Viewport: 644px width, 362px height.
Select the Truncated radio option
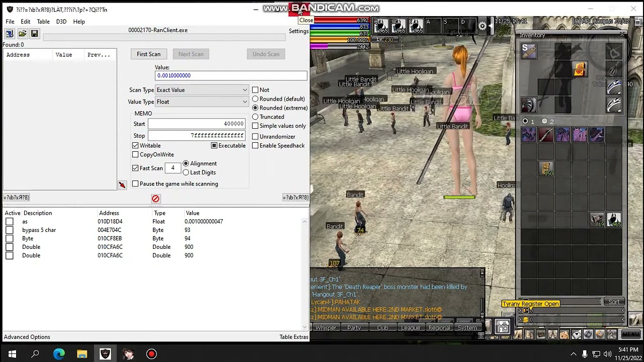255,117
